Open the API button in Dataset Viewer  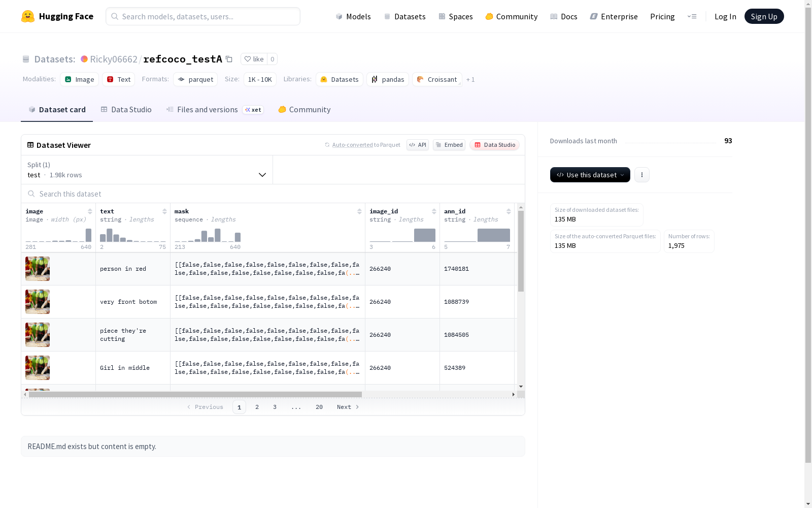(x=418, y=145)
